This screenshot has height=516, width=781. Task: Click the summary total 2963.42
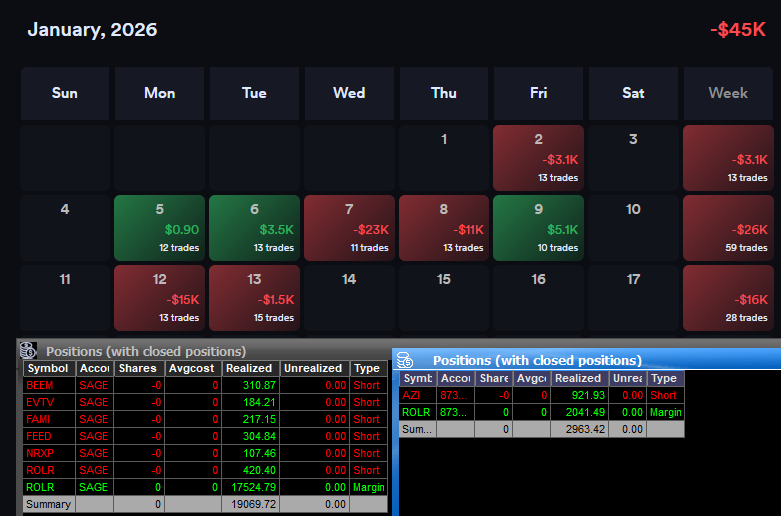click(x=585, y=429)
